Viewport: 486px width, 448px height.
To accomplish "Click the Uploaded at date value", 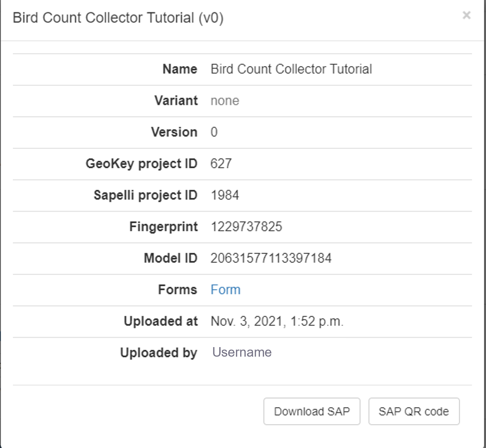I will 277,321.
